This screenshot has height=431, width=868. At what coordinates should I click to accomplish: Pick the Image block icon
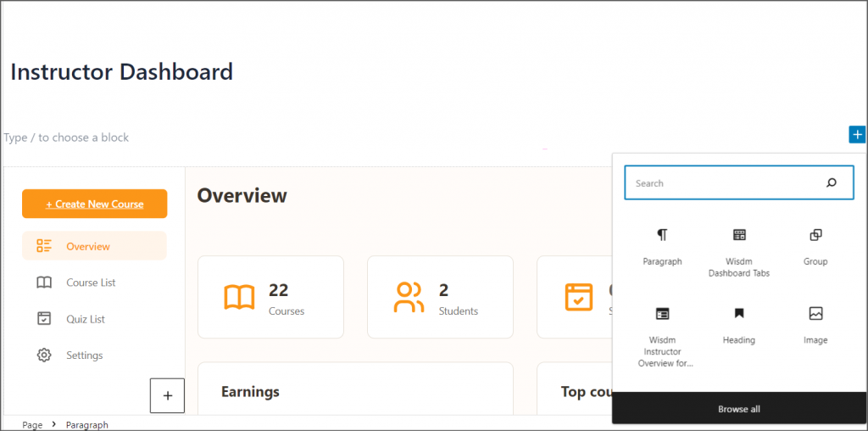click(815, 314)
